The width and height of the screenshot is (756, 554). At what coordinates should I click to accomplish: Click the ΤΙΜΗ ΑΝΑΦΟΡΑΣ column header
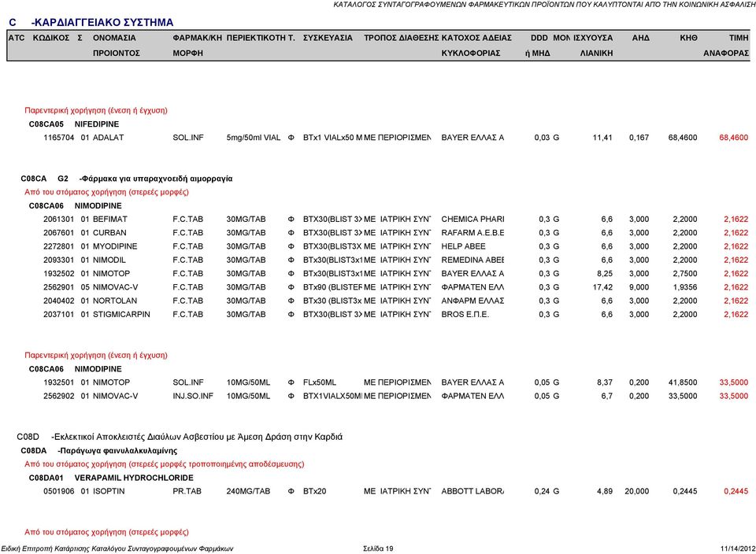[x=726, y=46]
